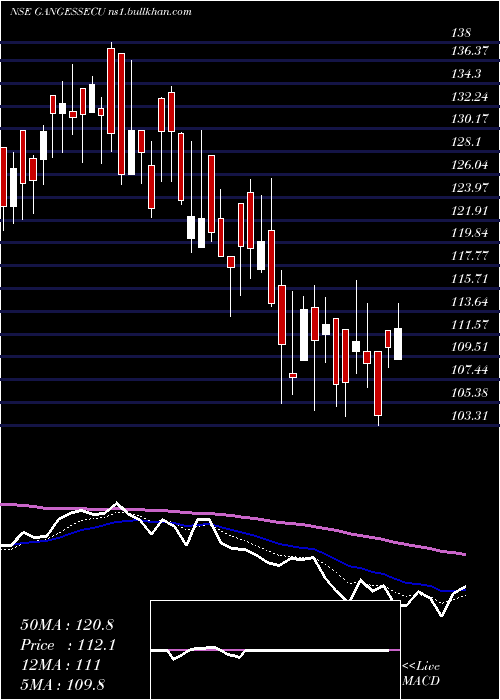
Task: Click the 103.31 price level label
Action: pyautogui.click(x=468, y=416)
